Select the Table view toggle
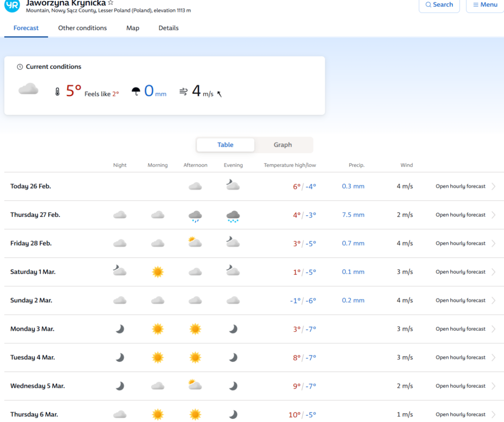The height and width of the screenshot is (422, 504). click(225, 145)
